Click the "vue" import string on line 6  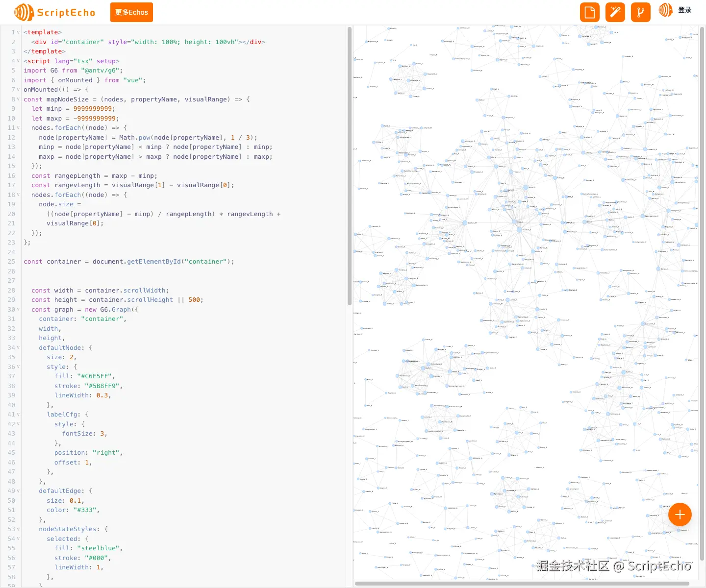point(132,80)
